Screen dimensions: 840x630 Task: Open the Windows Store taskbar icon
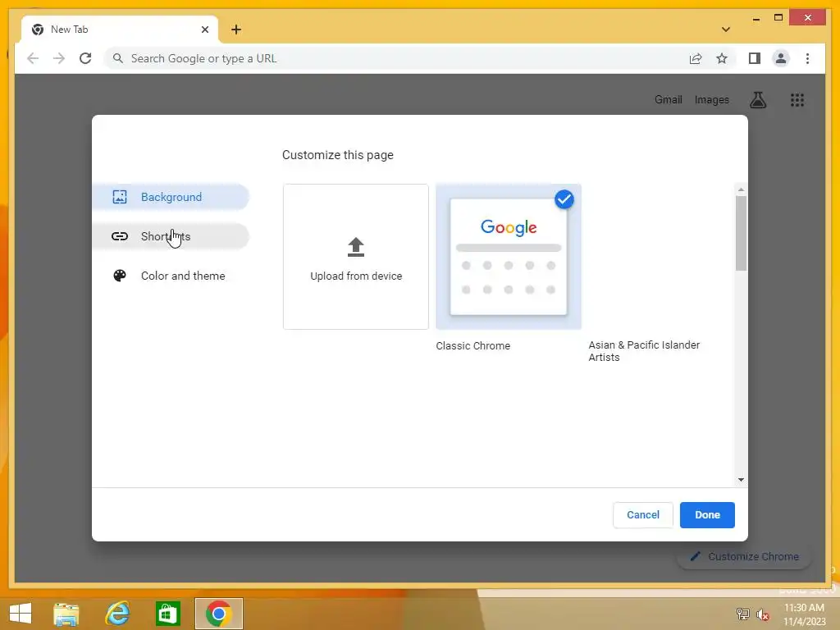[x=167, y=614]
